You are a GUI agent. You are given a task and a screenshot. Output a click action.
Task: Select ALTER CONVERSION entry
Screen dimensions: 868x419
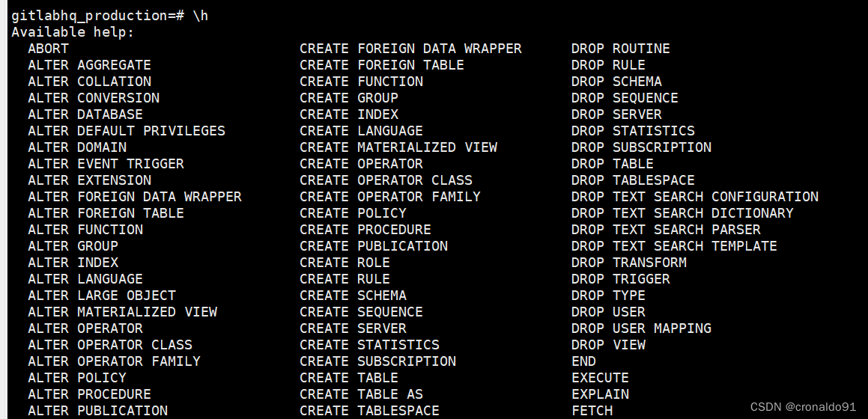(x=94, y=99)
